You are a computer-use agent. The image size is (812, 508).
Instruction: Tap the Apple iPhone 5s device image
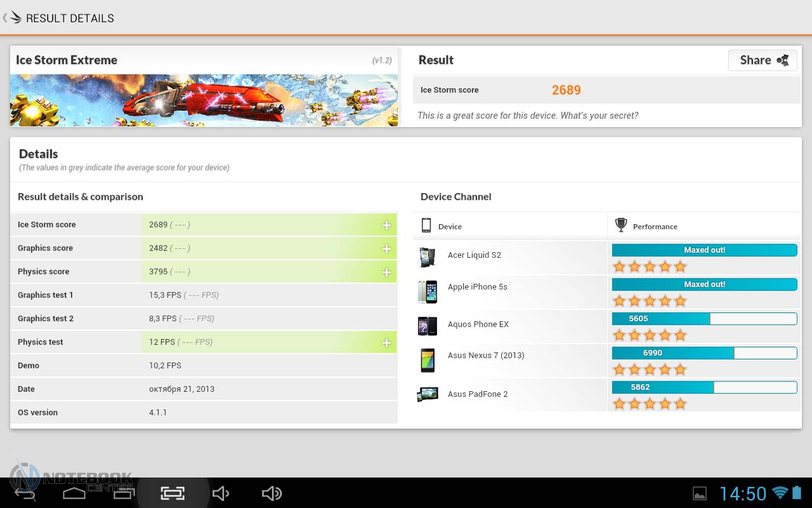pyautogui.click(x=427, y=291)
